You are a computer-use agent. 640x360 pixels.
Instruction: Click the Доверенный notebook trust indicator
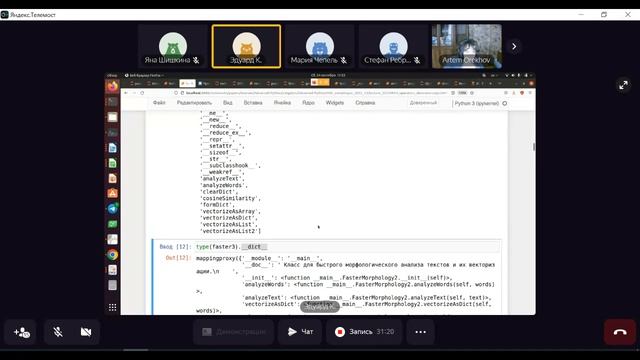(423, 103)
